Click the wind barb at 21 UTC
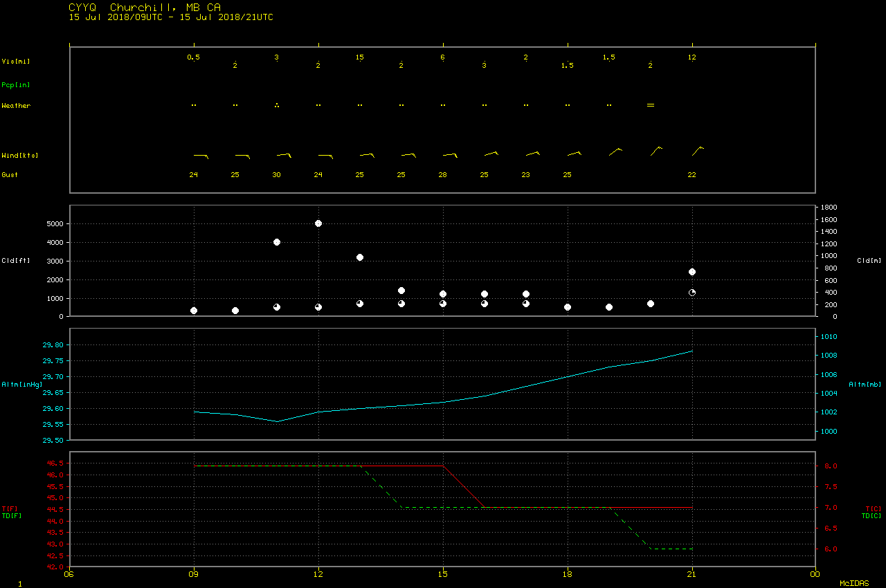The image size is (886, 588). [x=698, y=151]
